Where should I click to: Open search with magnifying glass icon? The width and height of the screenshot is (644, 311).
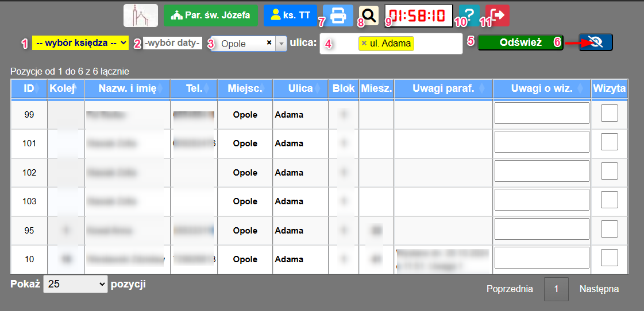[x=369, y=16]
